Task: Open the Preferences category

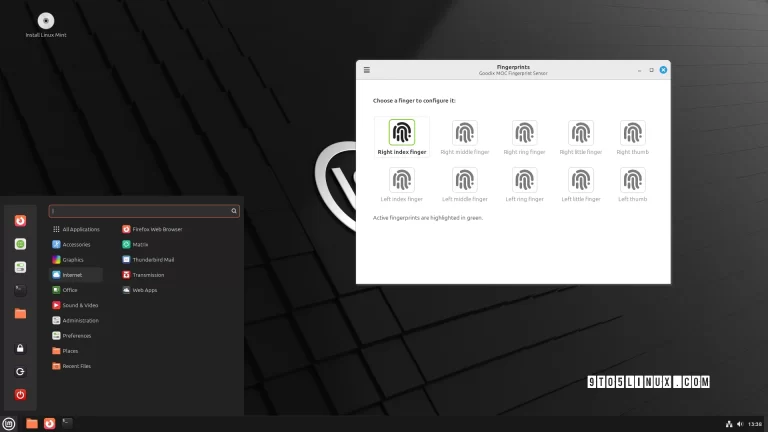Action: [x=76, y=336]
